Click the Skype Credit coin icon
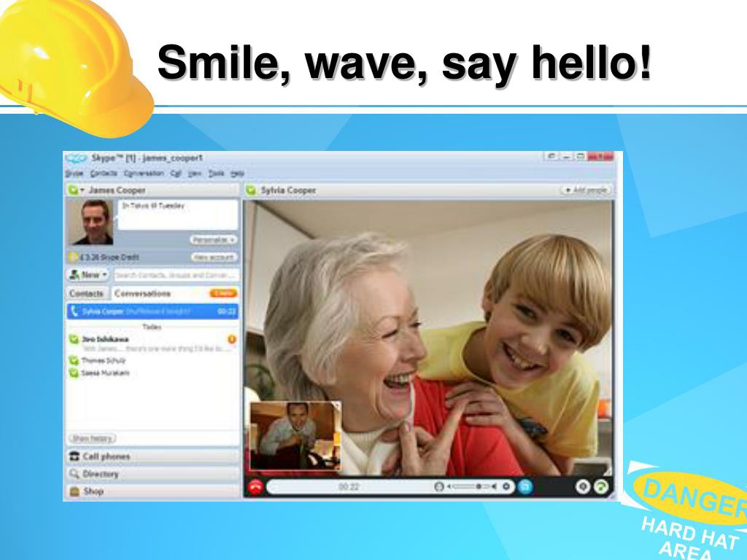 (x=72, y=257)
